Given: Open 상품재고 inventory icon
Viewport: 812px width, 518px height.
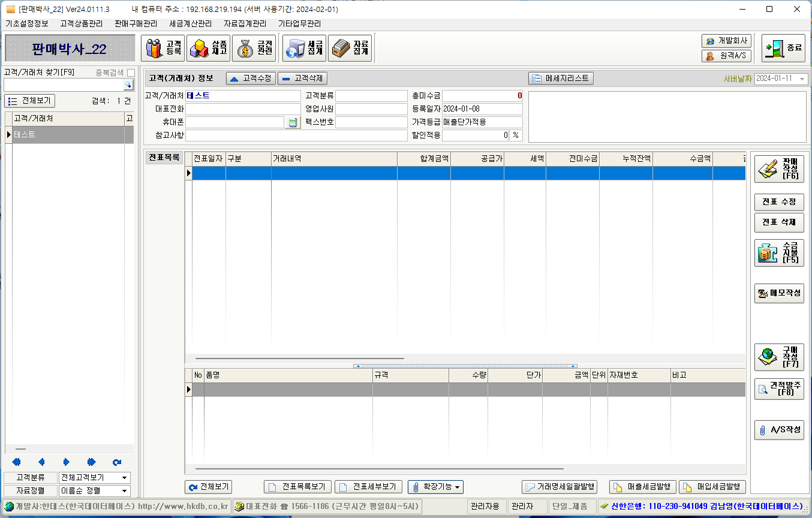Looking at the screenshot, I should click(208, 48).
